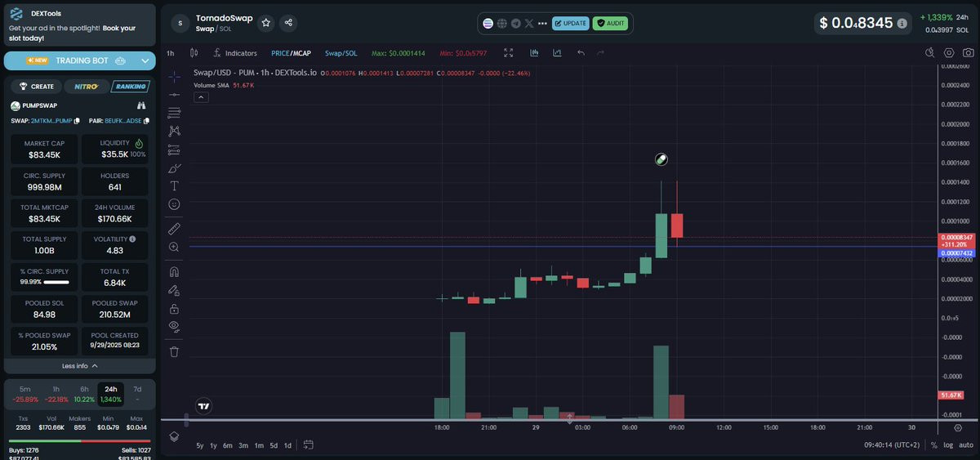
Task: Click the AUDIT button
Action: pyautogui.click(x=611, y=24)
